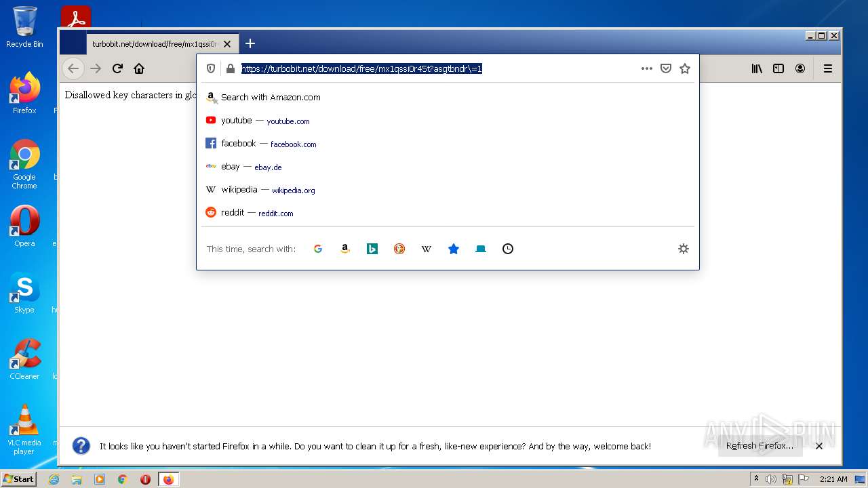Open search settings gear

tap(684, 249)
